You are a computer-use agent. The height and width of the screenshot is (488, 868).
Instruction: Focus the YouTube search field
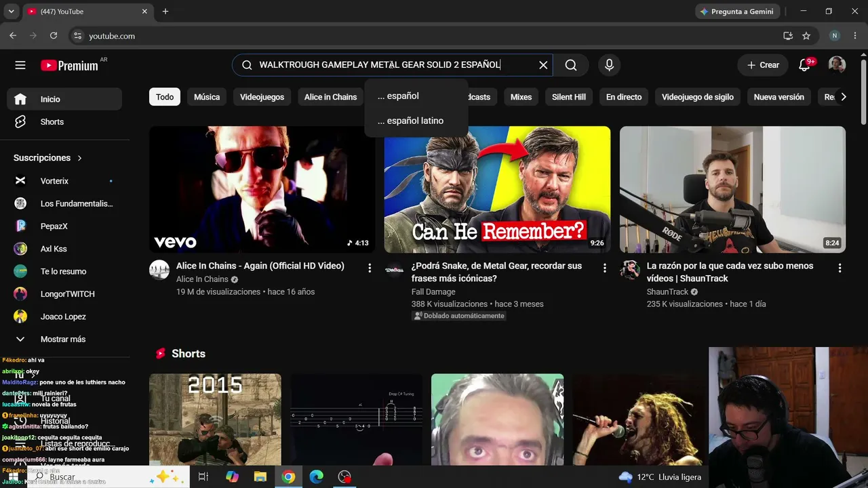pos(393,65)
